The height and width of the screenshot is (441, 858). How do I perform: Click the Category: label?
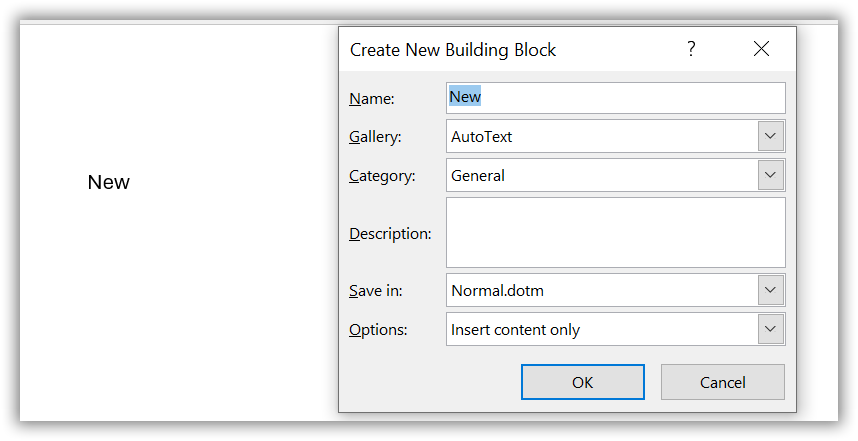(x=381, y=176)
